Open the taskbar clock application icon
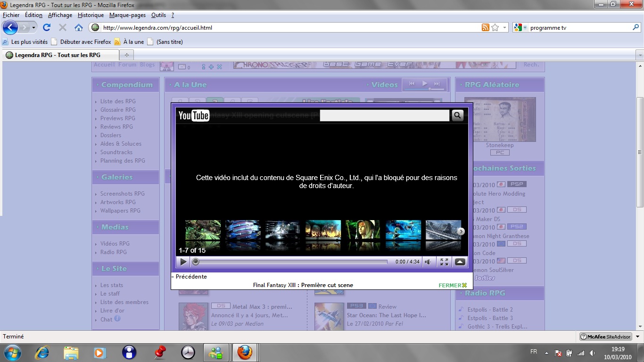Screen dimensions: 644x362 188,353
